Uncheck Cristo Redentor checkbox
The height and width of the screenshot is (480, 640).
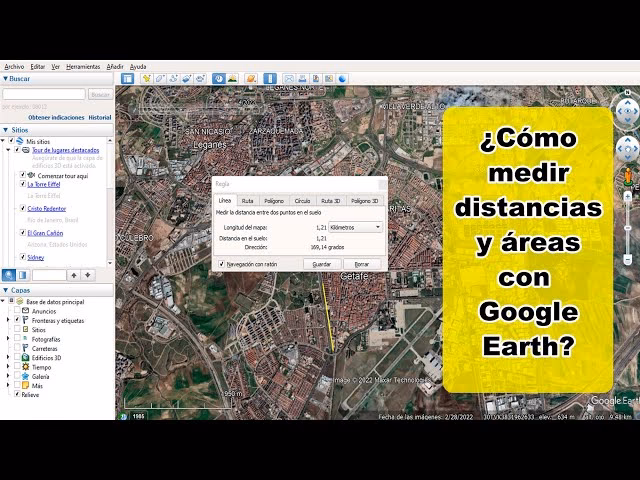tap(23, 208)
